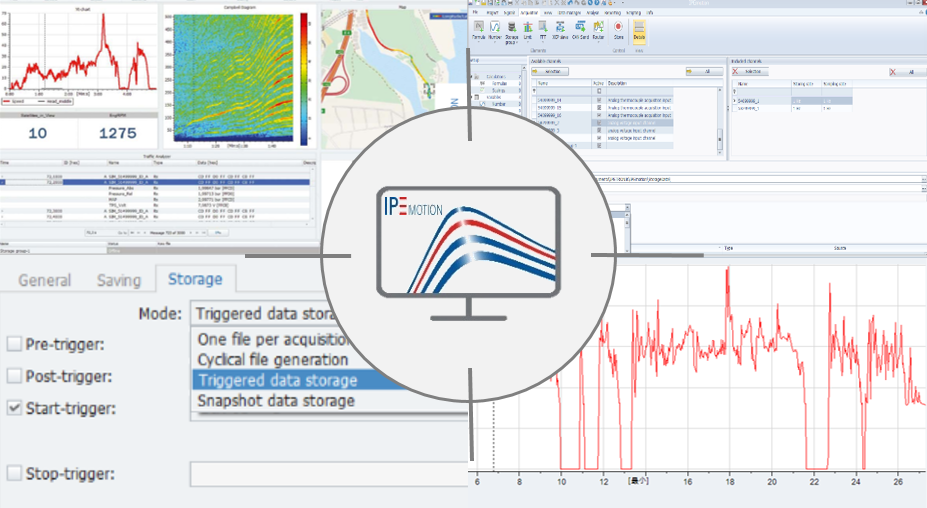Go to first message navigation arrow

(132, 232)
